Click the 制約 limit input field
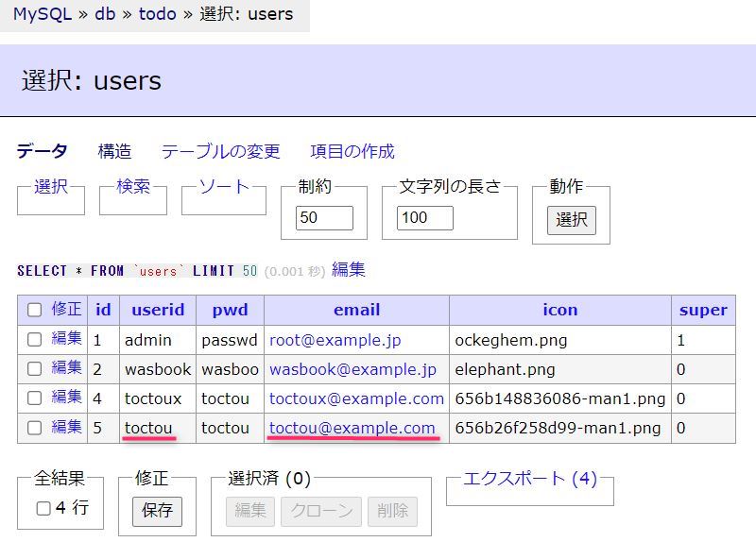The height and width of the screenshot is (542, 756). tap(324, 218)
